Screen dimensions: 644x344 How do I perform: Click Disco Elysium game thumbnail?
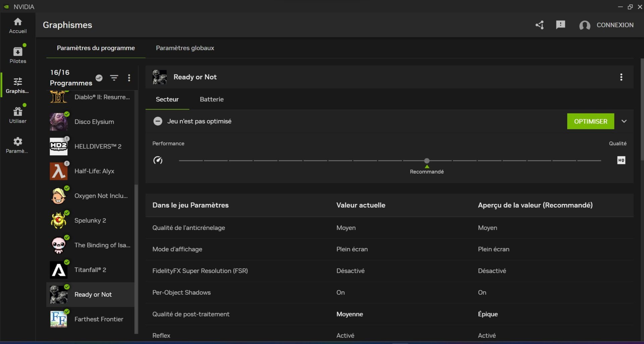[x=58, y=122]
